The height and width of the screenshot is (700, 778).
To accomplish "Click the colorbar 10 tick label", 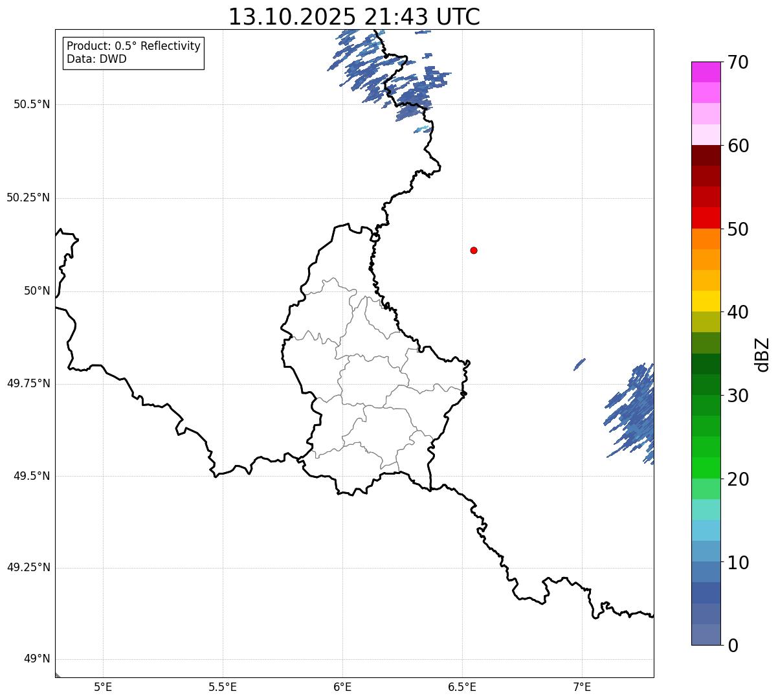I will point(738,562).
